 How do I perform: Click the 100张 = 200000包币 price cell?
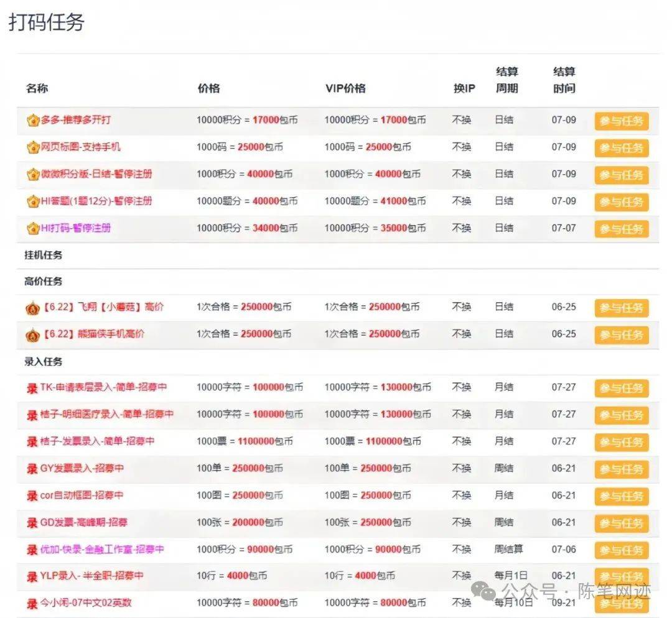click(240, 522)
